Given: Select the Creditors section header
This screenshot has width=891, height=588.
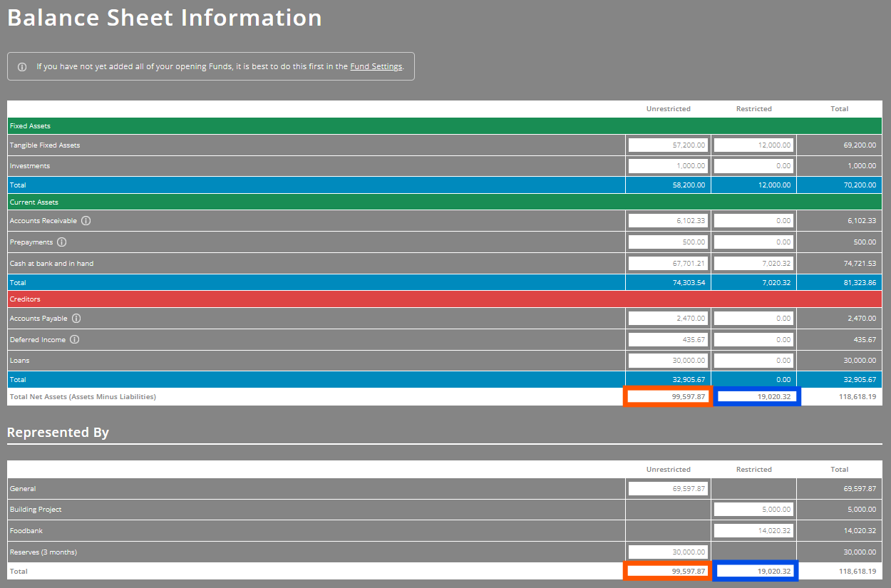Looking at the screenshot, I should click(x=445, y=299).
